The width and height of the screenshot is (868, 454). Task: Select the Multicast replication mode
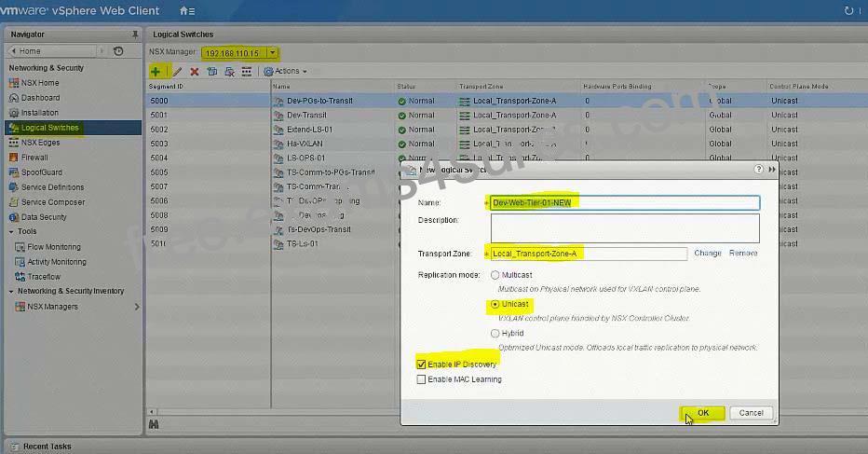495,275
